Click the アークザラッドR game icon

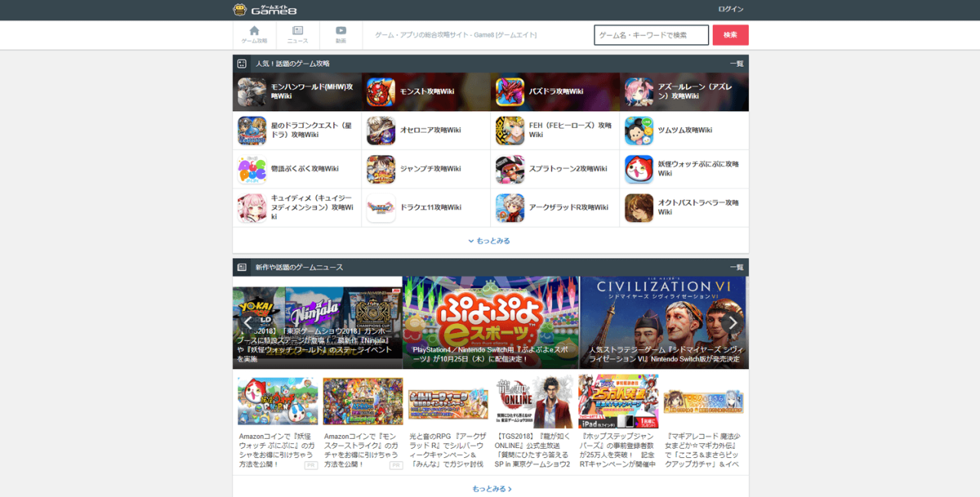pos(510,208)
